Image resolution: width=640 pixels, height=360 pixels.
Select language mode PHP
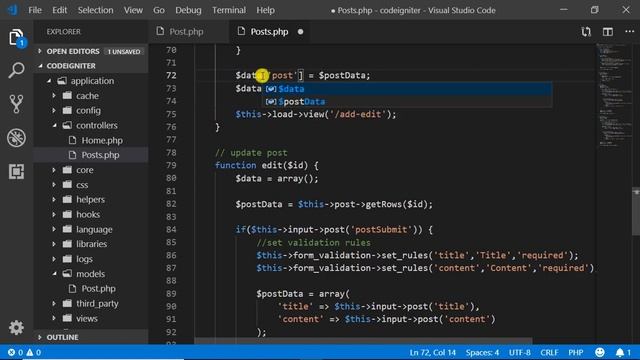[x=576, y=352]
